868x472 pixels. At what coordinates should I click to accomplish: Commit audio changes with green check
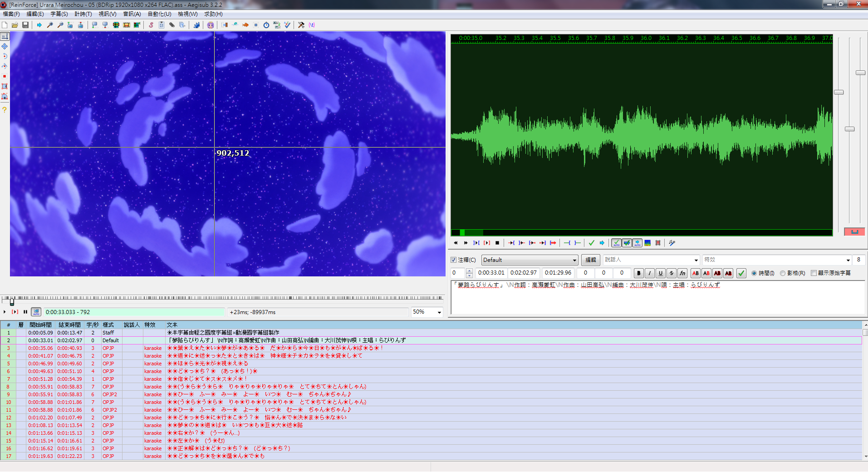(592, 243)
